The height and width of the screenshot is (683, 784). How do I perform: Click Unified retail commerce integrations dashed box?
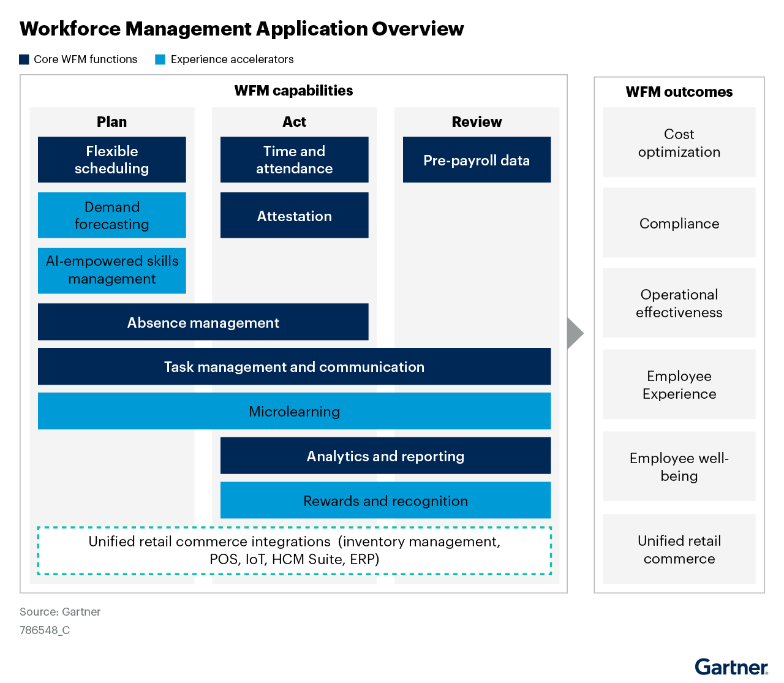click(295, 550)
